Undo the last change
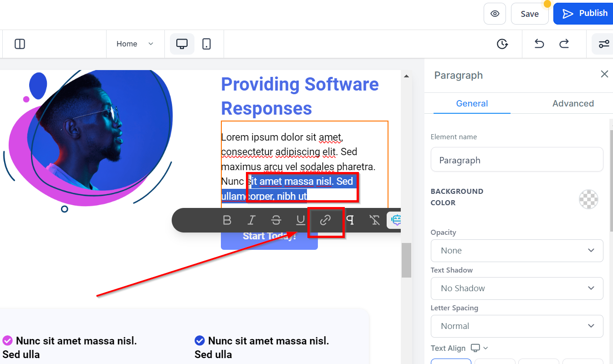 tap(539, 44)
